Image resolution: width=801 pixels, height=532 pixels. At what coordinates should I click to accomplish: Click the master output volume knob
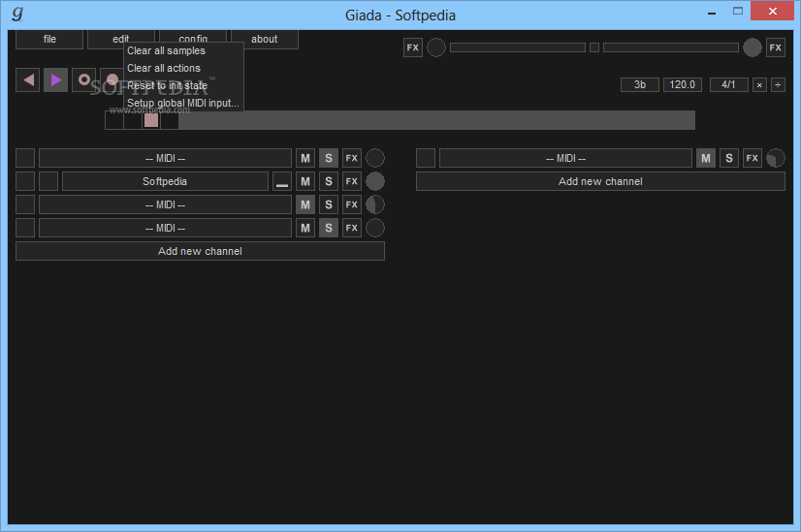752,47
